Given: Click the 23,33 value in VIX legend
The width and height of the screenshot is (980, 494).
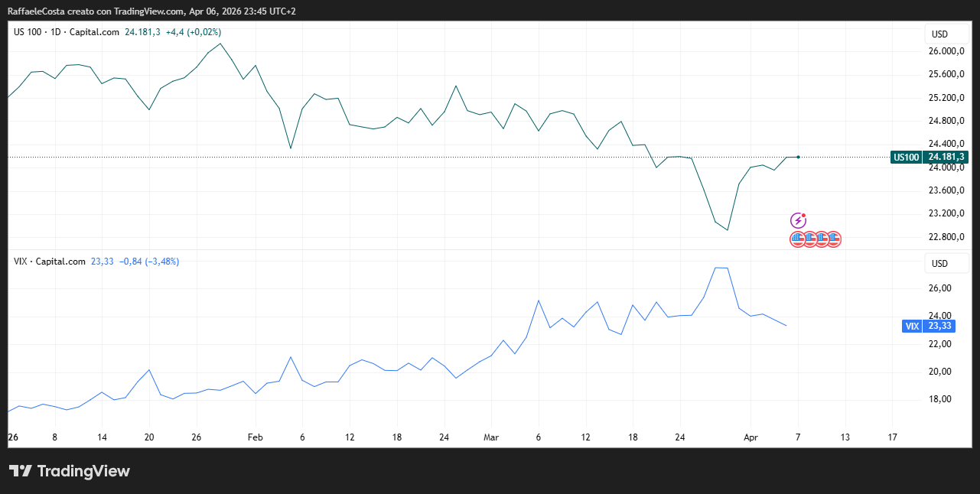Looking at the screenshot, I should (x=102, y=262).
